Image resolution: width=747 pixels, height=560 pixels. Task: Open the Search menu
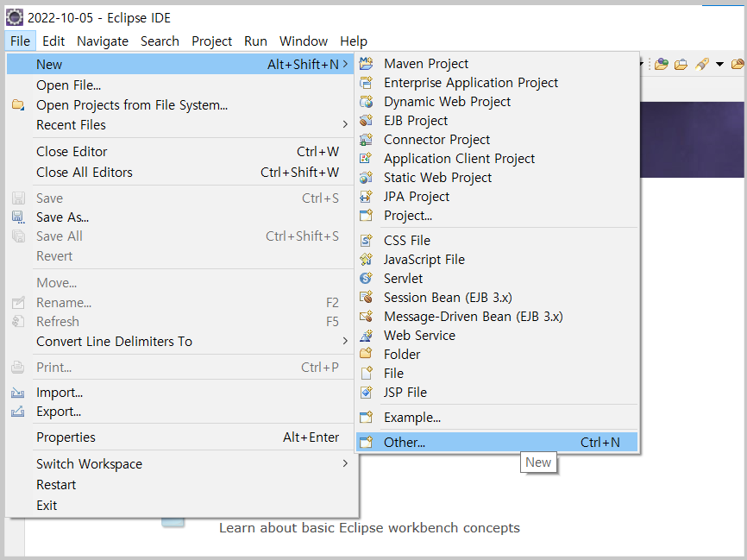(x=160, y=41)
